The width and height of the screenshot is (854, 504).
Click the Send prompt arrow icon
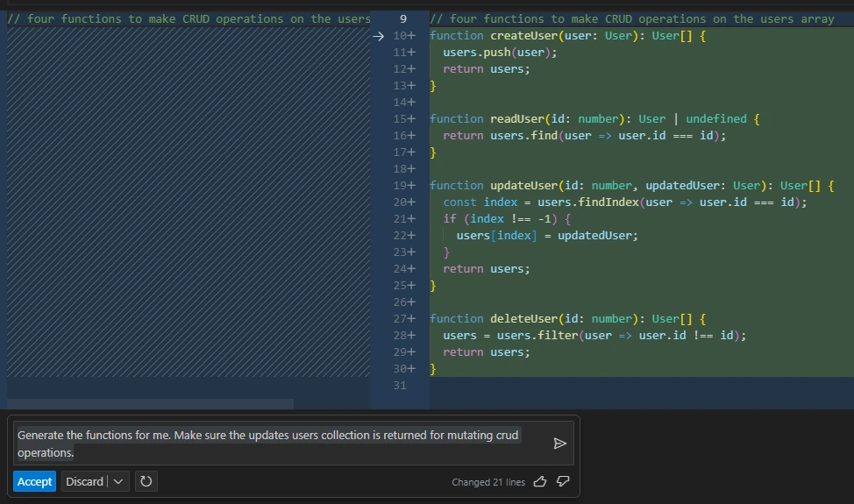pos(559,444)
